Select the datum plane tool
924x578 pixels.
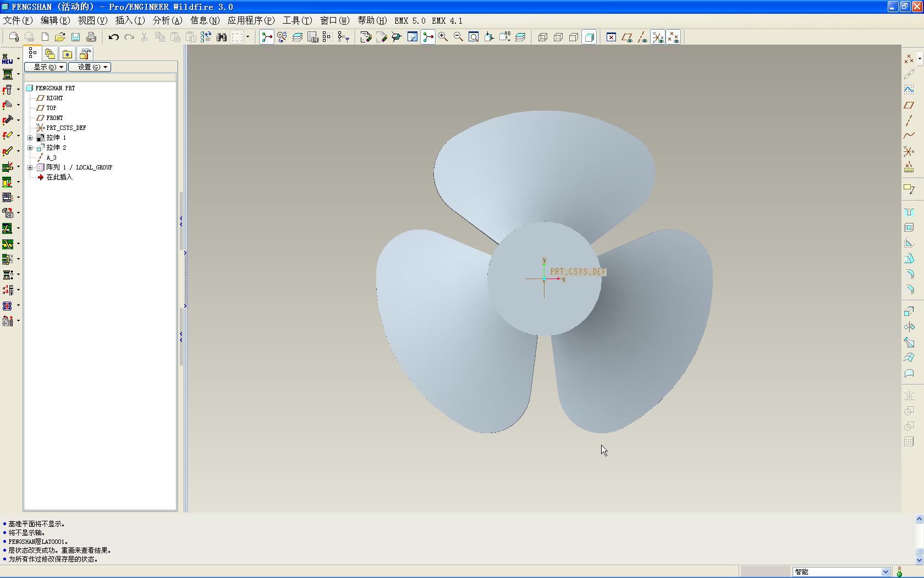[909, 105]
